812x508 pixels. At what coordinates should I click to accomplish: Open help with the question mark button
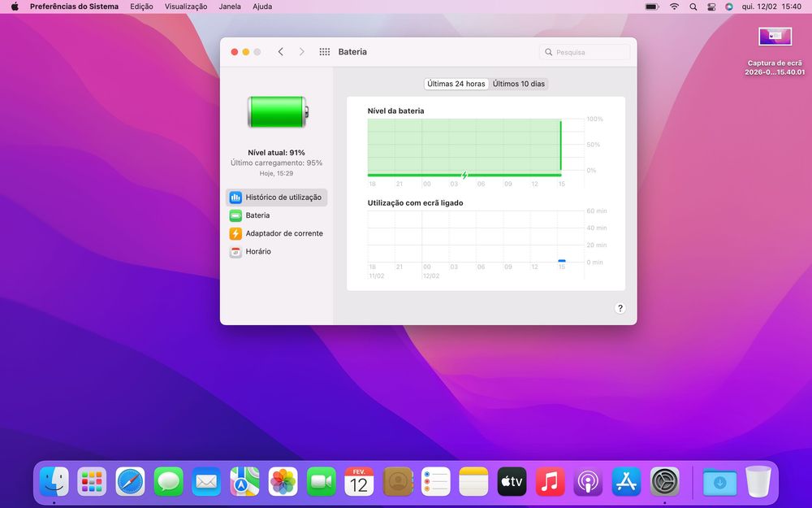tap(620, 308)
